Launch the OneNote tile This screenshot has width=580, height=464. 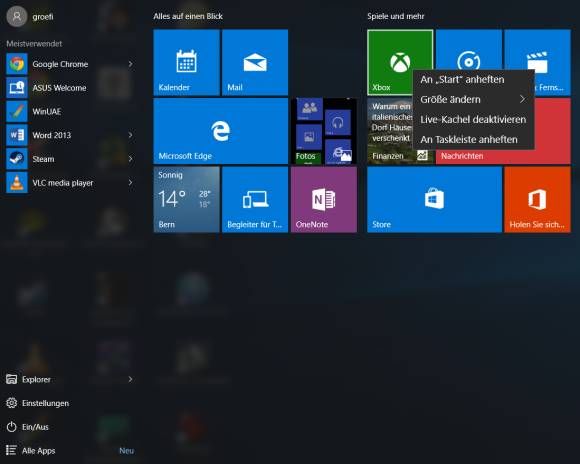[x=324, y=199]
